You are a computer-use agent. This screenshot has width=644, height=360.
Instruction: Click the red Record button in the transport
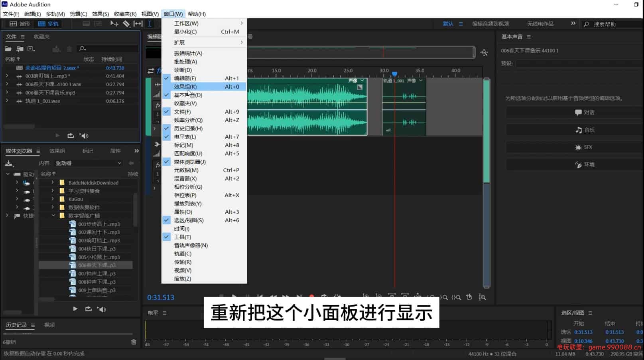[x=311, y=297]
